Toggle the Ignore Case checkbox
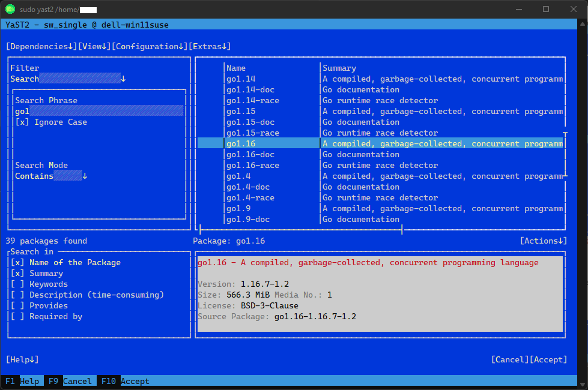The width and height of the screenshot is (588, 390). tap(51, 122)
